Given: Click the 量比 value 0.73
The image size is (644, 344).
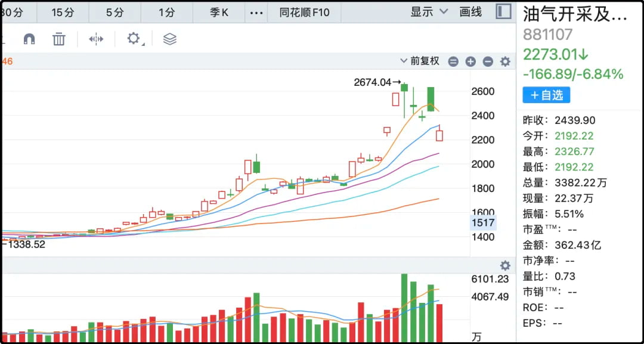Looking at the screenshot, I should pyautogui.click(x=565, y=276).
